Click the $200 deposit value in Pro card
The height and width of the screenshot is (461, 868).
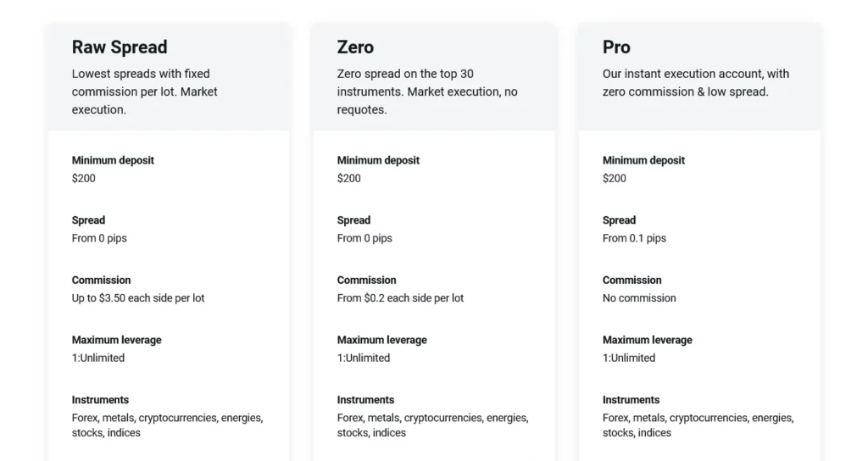point(615,178)
